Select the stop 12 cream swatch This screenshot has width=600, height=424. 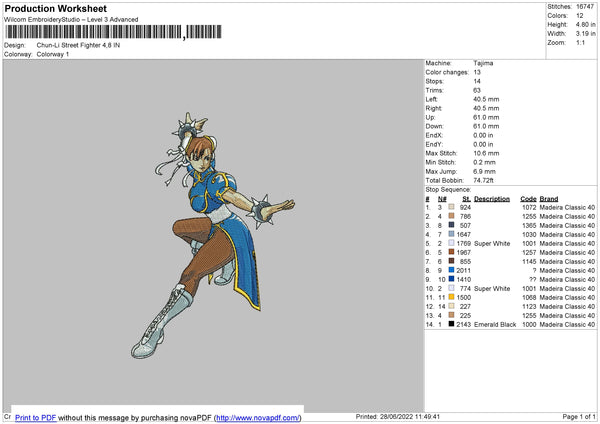(452, 306)
